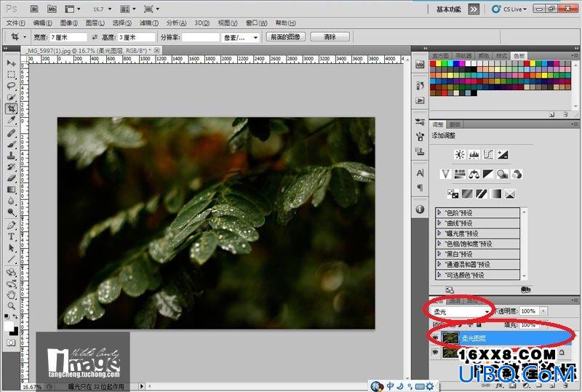
Task: Add a Brightness/Contrast adjustment
Action: [460, 154]
